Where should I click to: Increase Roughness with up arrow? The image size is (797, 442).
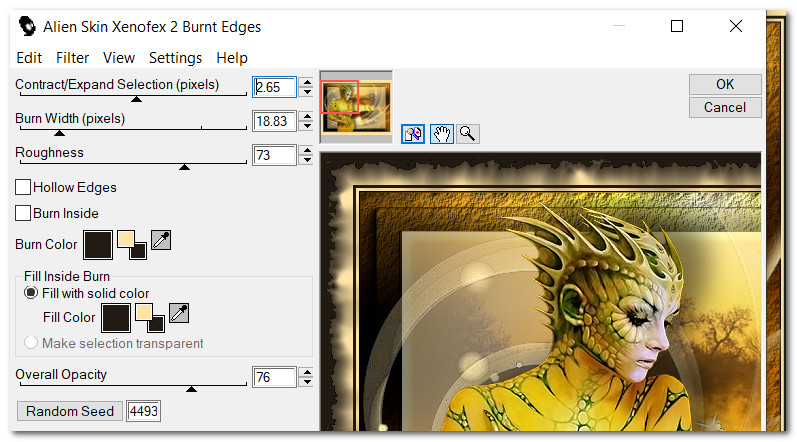pos(306,150)
